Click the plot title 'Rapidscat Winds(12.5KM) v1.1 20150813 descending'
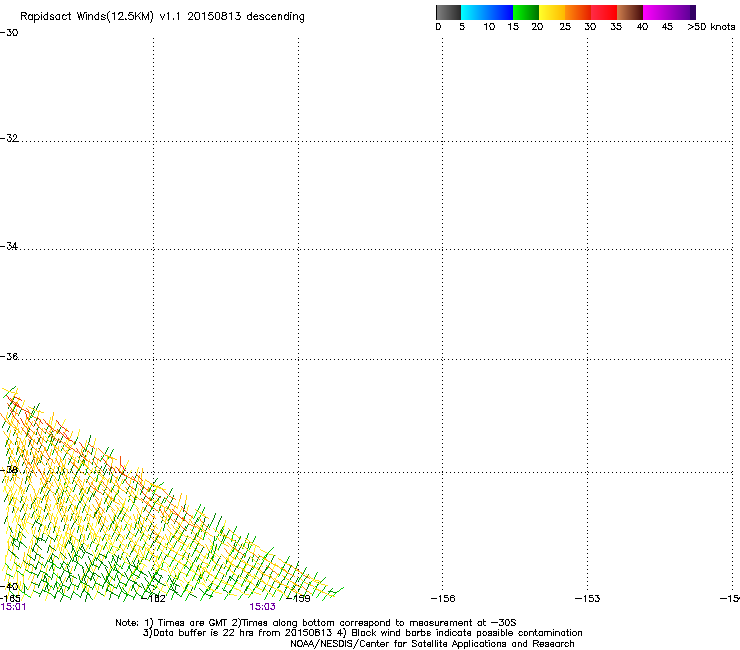740x650 pixels. (x=162, y=17)
